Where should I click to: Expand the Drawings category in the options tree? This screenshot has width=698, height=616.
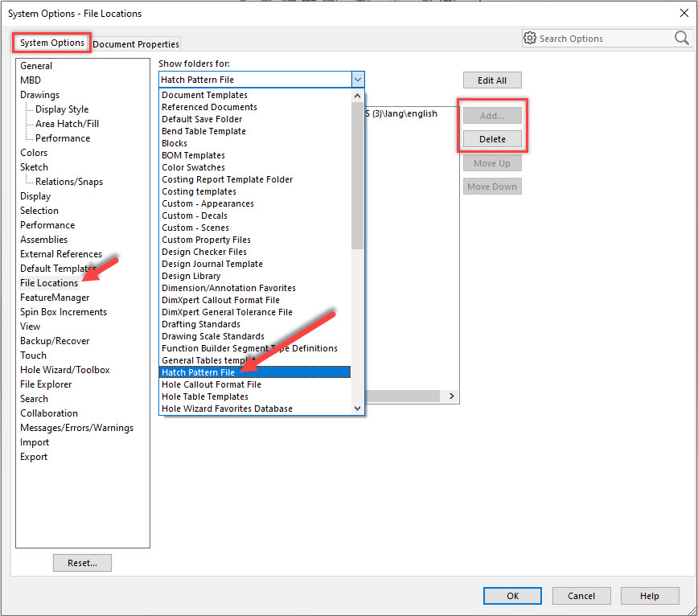click(39, 94)
